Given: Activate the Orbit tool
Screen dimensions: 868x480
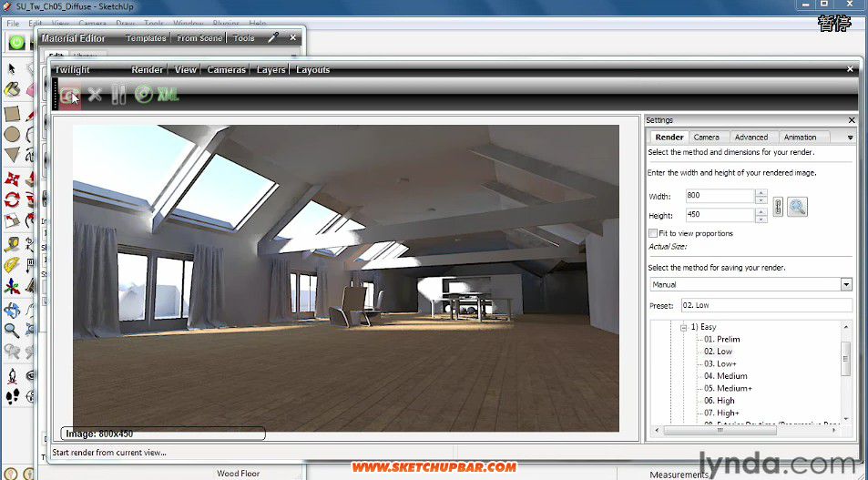Looking at the screenshot, I should coord(12,310).
